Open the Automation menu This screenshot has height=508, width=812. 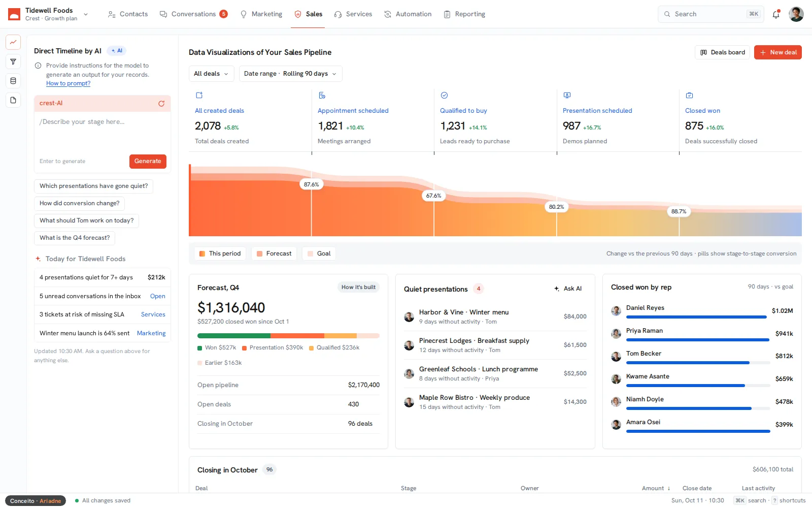[408, 14]
